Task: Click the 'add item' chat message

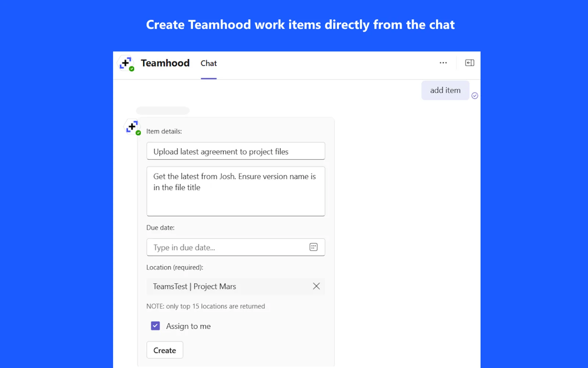Action: [445, 90]
